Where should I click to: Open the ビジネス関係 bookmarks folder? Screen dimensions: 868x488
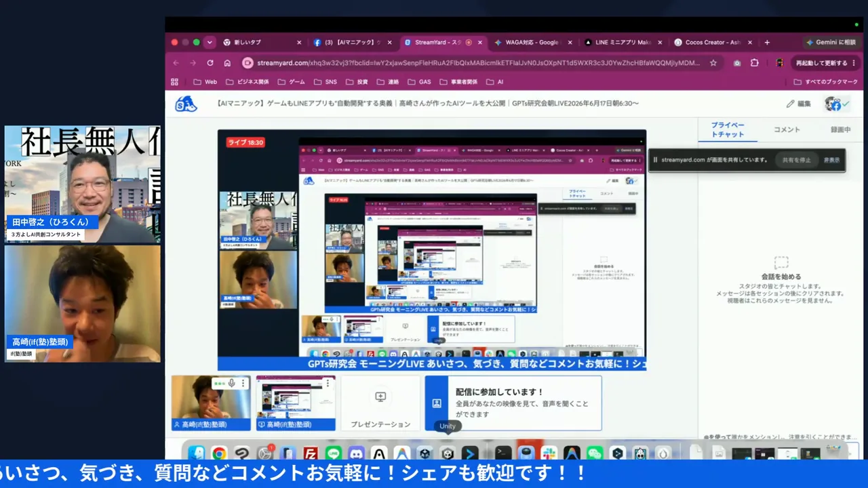[248, 81]
